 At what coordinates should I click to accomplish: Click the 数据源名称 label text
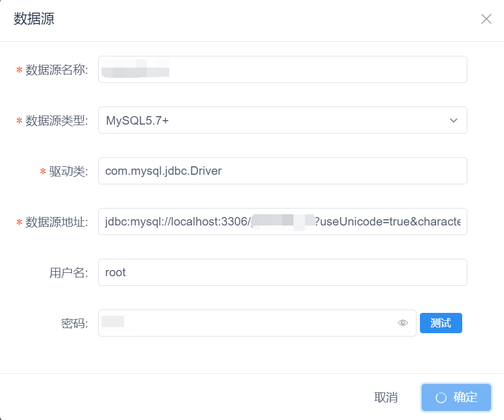tap(56, 70)
